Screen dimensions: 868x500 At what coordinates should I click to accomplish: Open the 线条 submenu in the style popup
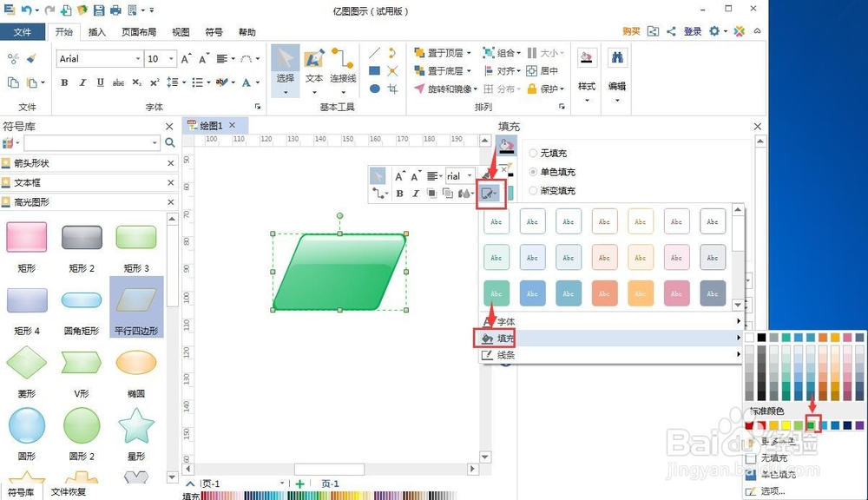[x=610, y=355]
